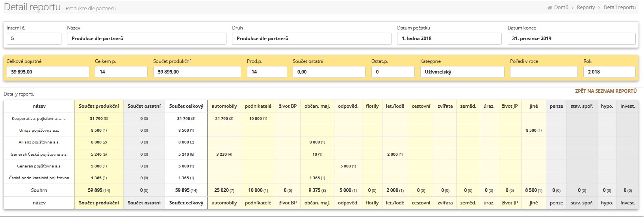
Task: Sort by top Součet celkový column header
Action: tap(186, 106)
